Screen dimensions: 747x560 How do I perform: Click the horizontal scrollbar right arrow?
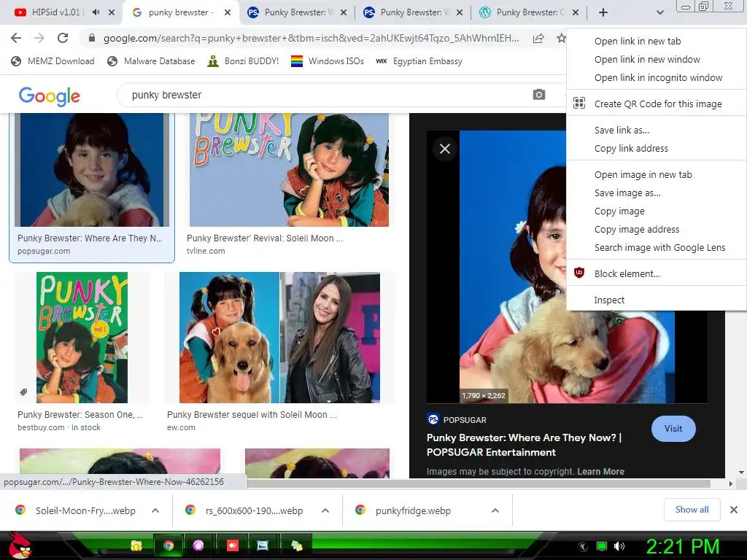tap(731, 483)
